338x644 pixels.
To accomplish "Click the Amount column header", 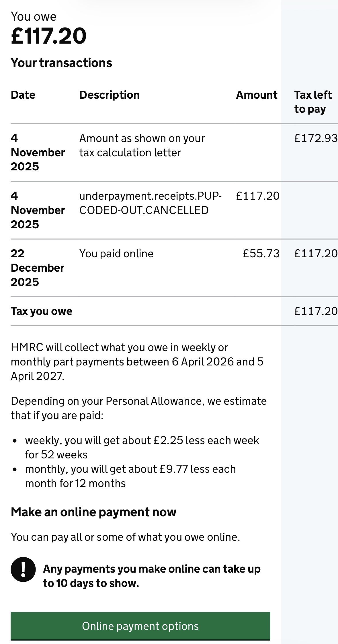I will click(x=256, y=95).
